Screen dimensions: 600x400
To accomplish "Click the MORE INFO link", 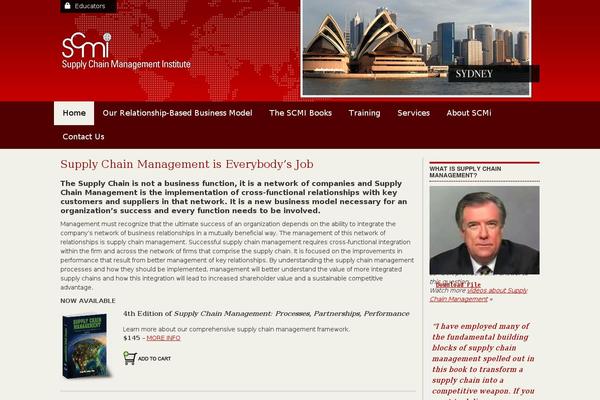I will pyautogui.click(x=163, y=338).
